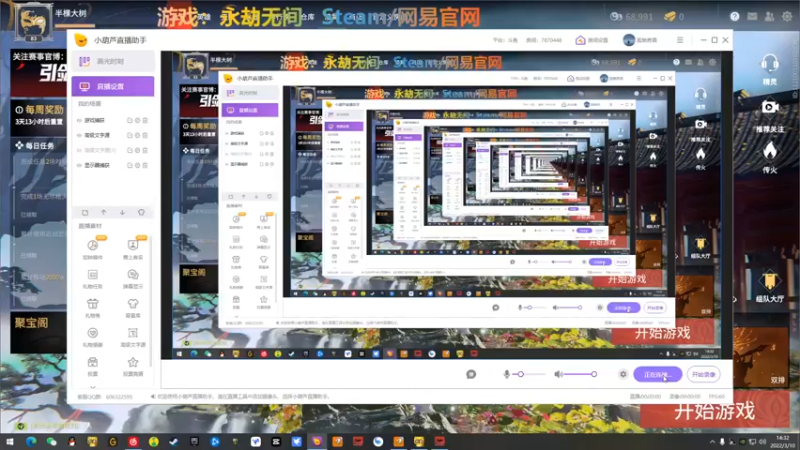This screenshot has height=450, width=800.
Task: Delete the 显示器捕获 source
Action: [x=145, y=165]
